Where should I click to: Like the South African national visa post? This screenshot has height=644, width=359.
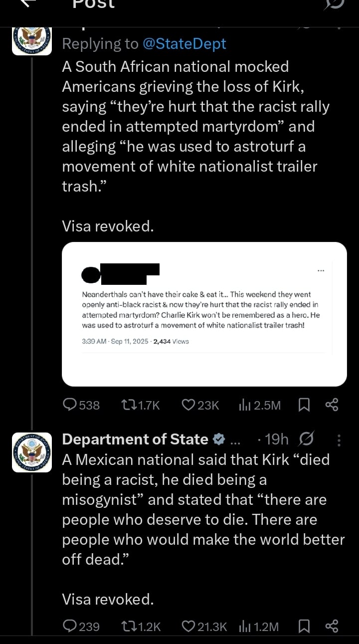188,405
